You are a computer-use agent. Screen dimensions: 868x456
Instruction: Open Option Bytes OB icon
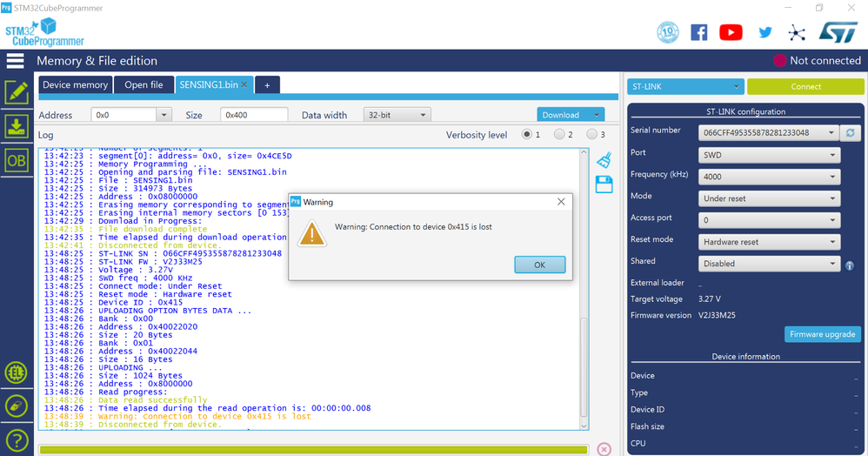pos(17,161)
